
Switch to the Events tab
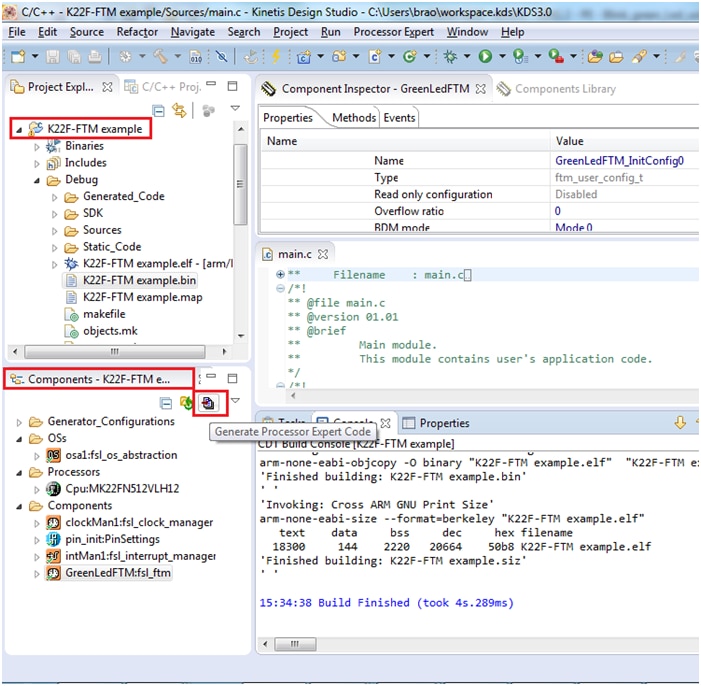399,118
